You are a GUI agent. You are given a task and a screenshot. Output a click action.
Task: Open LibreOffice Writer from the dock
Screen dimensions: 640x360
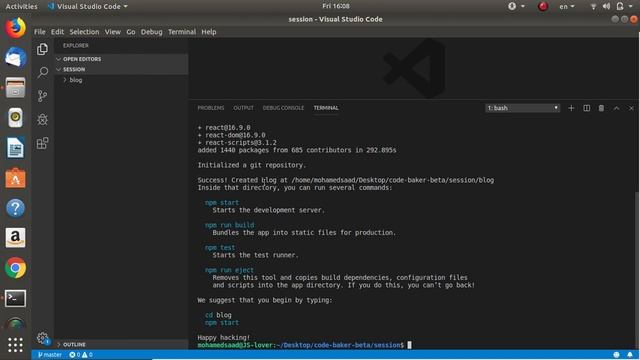tap(16, 148)
